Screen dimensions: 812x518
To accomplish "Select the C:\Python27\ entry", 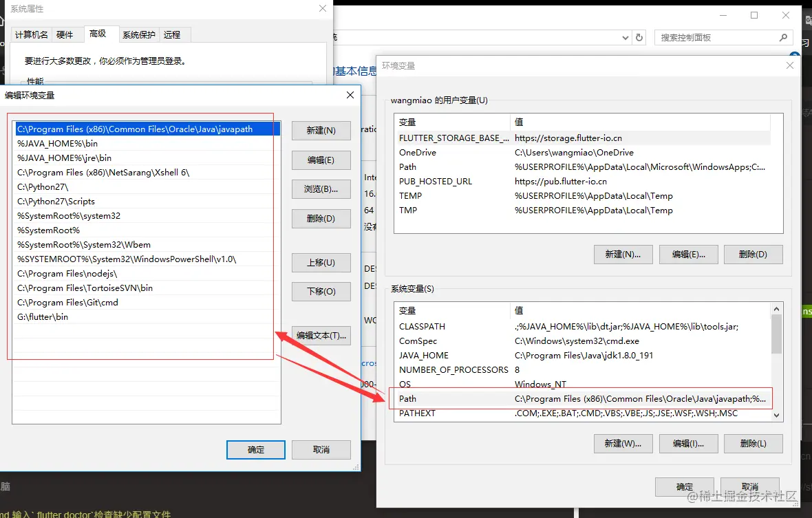I will (147, 187).
